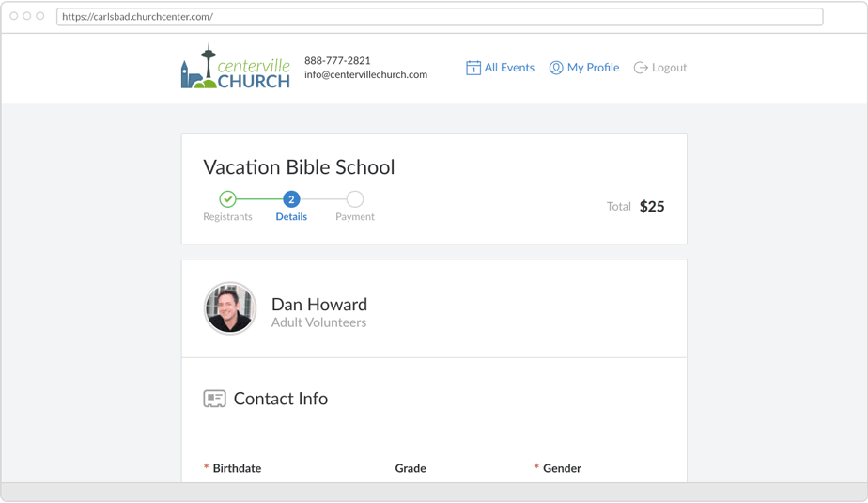
Task: Click the green Registrants checkmark step
Action: tap(227, 199)
